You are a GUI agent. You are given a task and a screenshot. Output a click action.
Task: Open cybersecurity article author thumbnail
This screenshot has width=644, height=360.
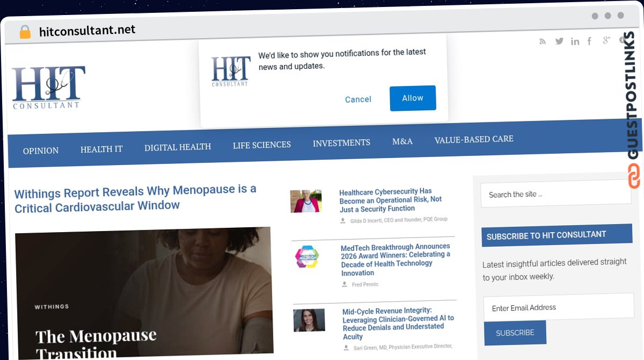[x=306, y=201]
